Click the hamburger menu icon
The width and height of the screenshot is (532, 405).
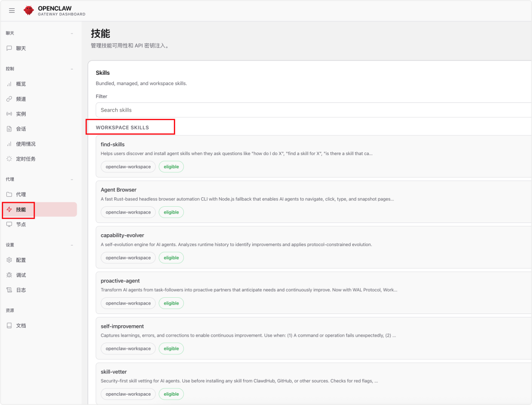point(12,10)
